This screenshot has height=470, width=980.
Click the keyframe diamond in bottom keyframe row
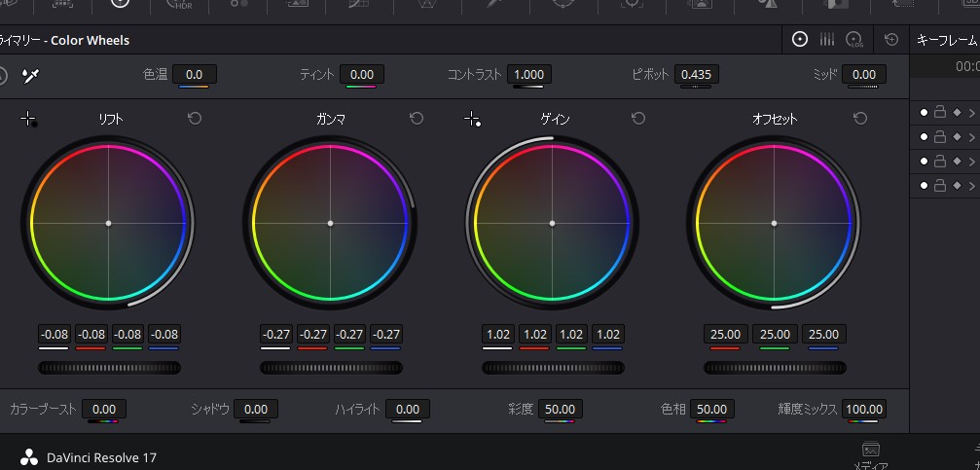point(957,186)
